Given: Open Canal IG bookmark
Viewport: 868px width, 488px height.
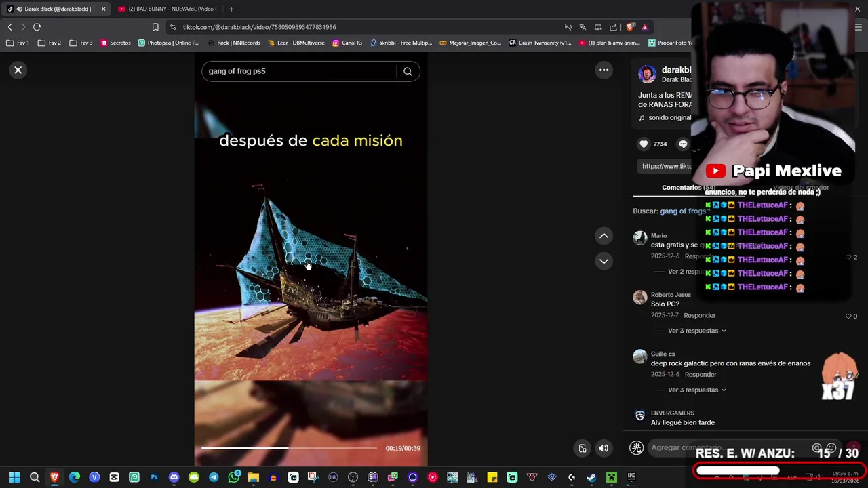Looking at the screenshot, I should 347,43.
